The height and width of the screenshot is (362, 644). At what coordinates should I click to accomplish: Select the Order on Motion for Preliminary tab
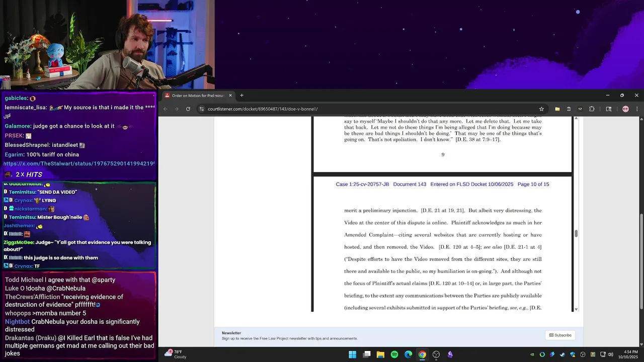[x=197, y=96]
